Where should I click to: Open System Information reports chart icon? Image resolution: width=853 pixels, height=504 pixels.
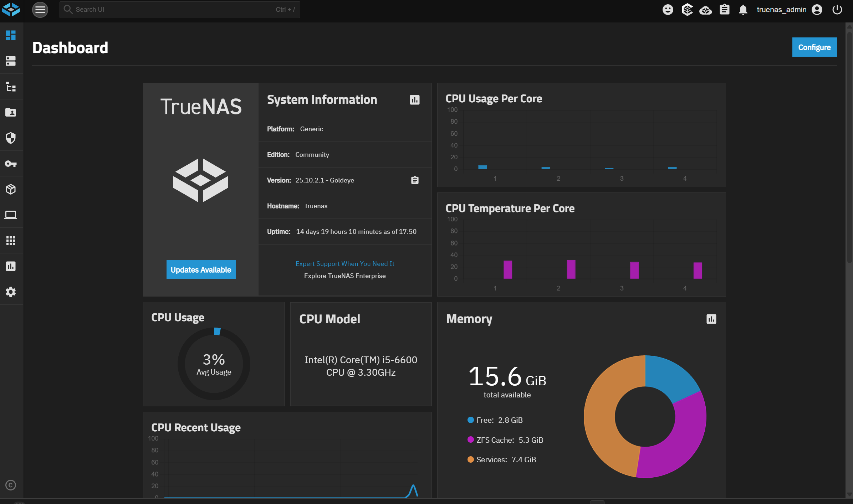point(414,100)
